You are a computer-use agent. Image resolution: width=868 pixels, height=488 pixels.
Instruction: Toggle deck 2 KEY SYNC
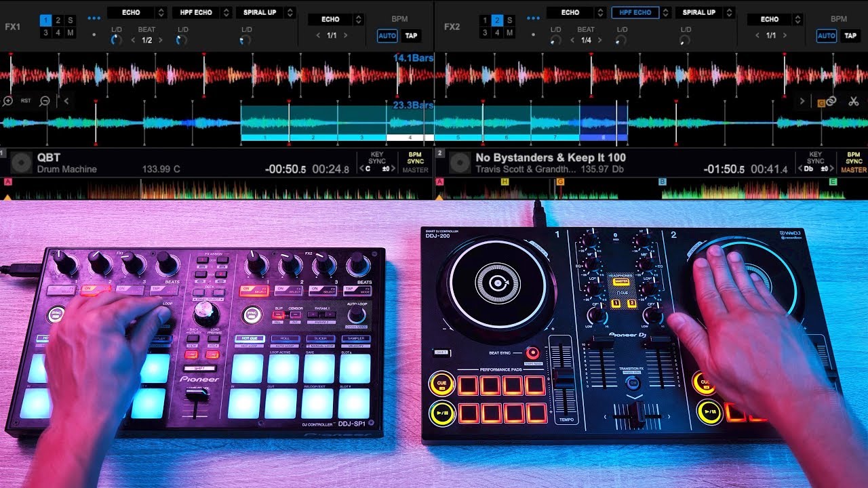(816, 158)
